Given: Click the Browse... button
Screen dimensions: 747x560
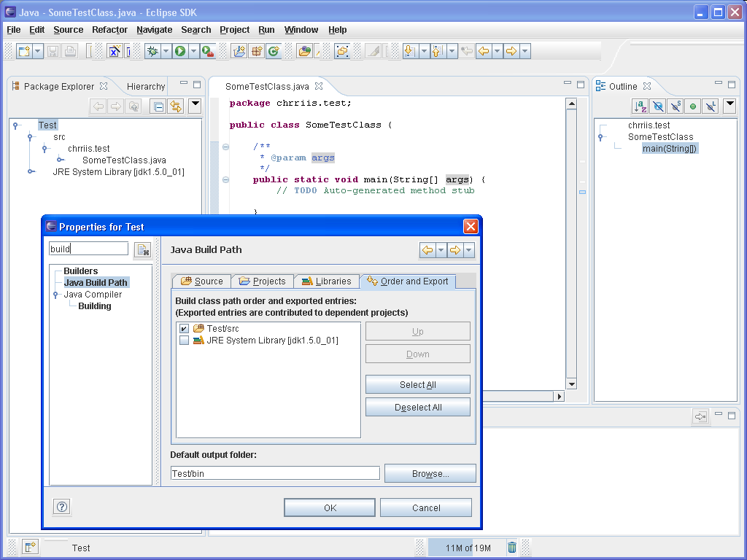Looking at the screenshot, I should tap(430, 474).
